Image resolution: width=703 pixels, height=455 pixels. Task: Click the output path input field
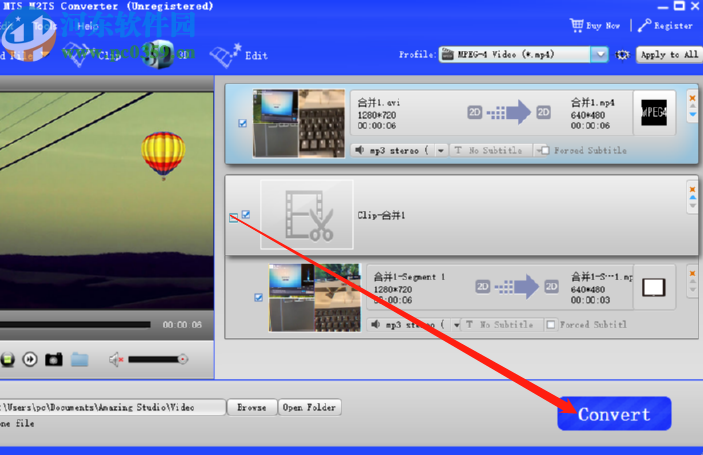pos(112,407)
